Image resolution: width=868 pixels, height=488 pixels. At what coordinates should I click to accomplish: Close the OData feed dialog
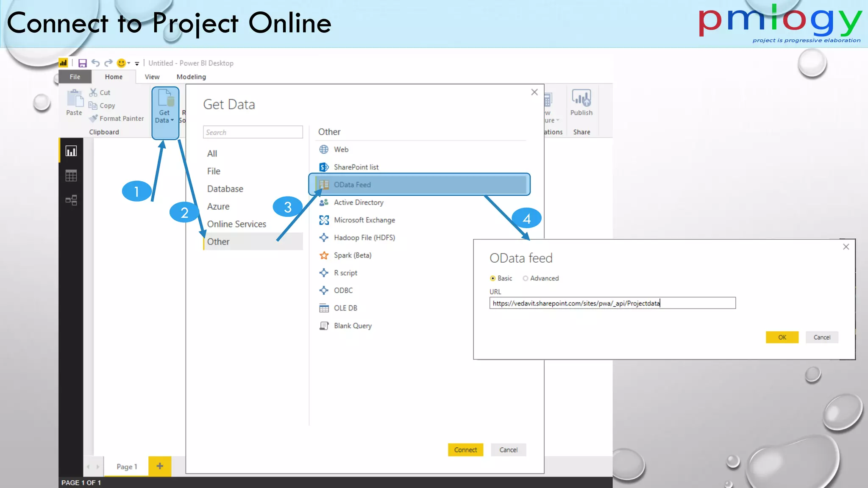tap(846, 247)
